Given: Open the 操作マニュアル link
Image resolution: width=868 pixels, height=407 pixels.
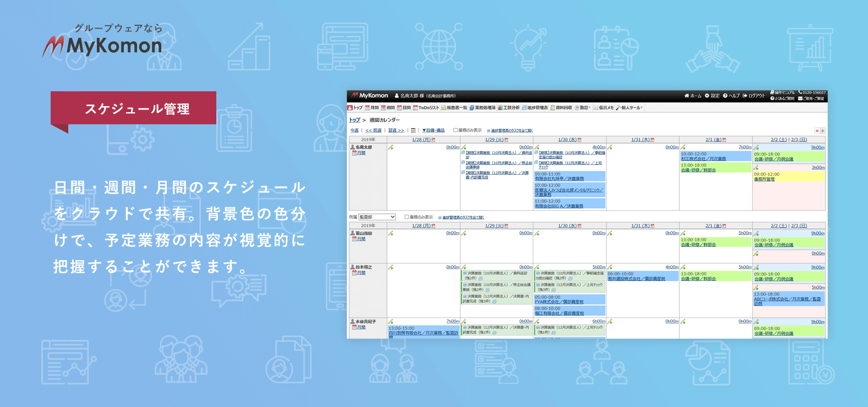Looking at the screenshot, I should click(x=783, y=92).
